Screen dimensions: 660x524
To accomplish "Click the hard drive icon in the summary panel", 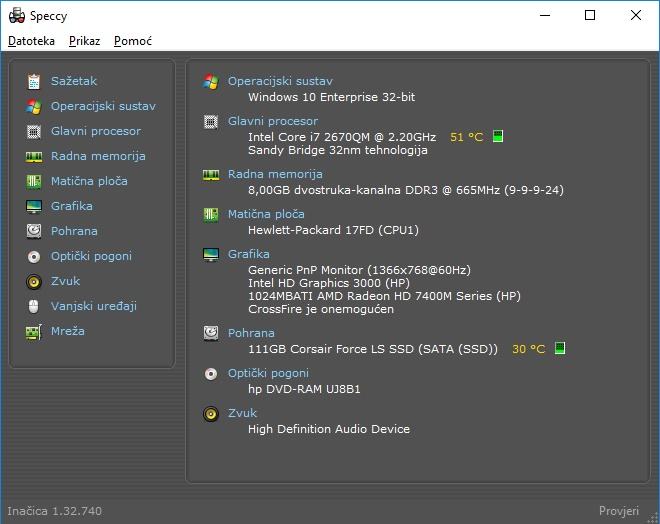I will coord(211,333).
